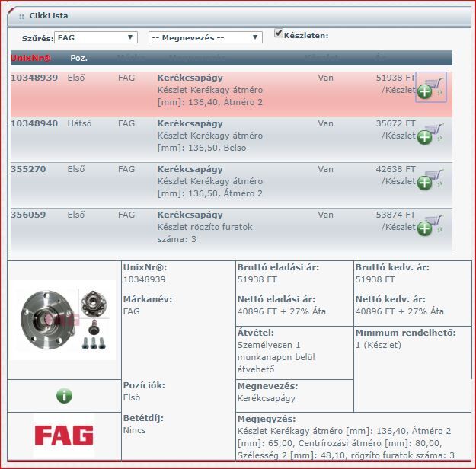The height and width of the screenshot is (469, 476).
Task: Click the CikkLista panel title
Action: (49, 16)
